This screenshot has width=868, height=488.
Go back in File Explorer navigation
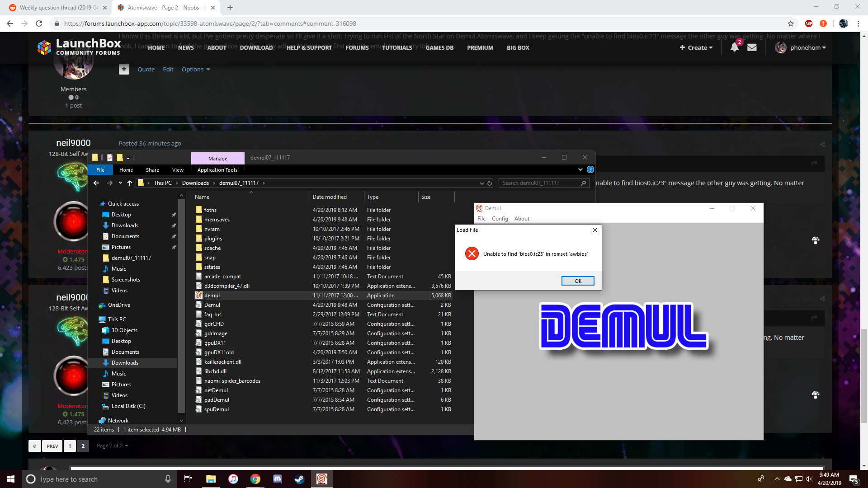96,183
